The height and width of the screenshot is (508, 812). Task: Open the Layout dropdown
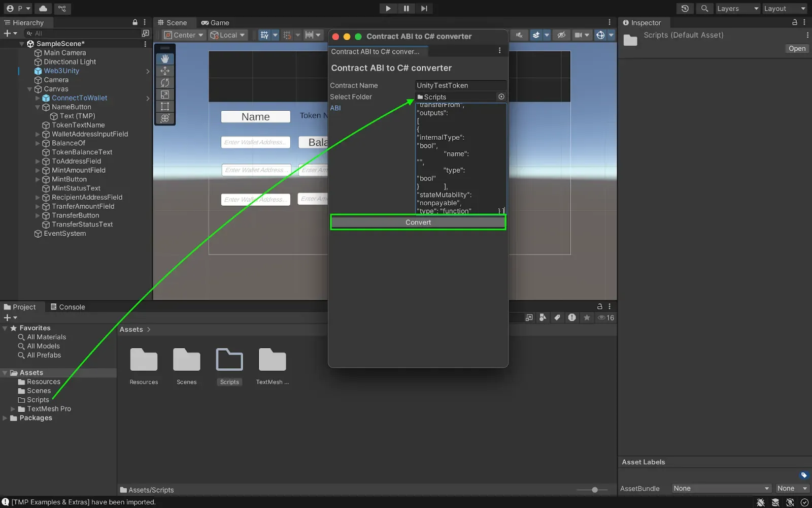(785, 9)
